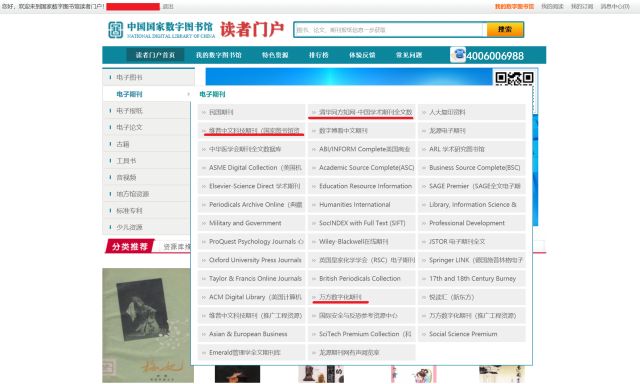Open Taylor & Francis Online Journals
640x384 pixels.
pyautogui.click(x=255, y=278)
